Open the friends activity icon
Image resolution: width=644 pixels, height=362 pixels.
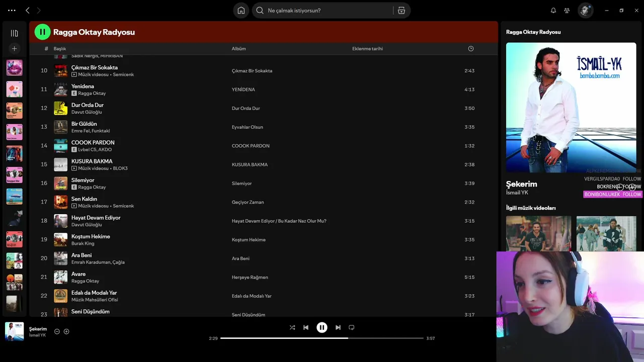point(567,10)
